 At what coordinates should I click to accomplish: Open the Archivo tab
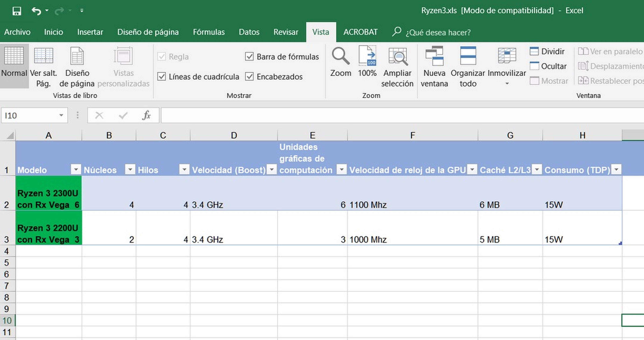click(x=17, y=32)
